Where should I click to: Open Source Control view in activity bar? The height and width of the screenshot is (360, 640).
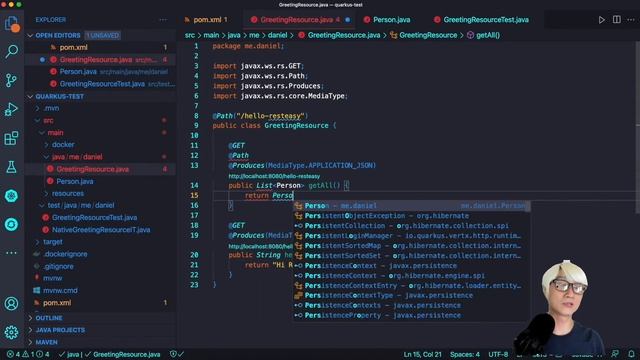11,80
